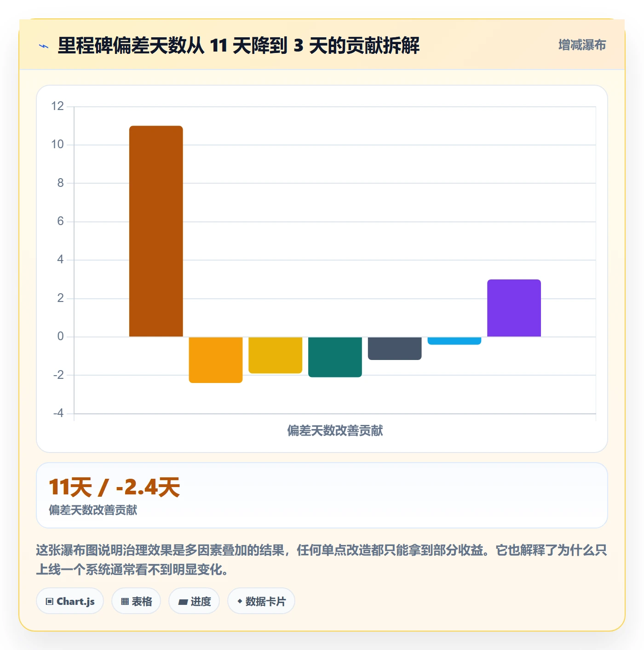Click the 偏差天数改善贡献 caption in the data card
Screen dimensions: 644x650
93,510
